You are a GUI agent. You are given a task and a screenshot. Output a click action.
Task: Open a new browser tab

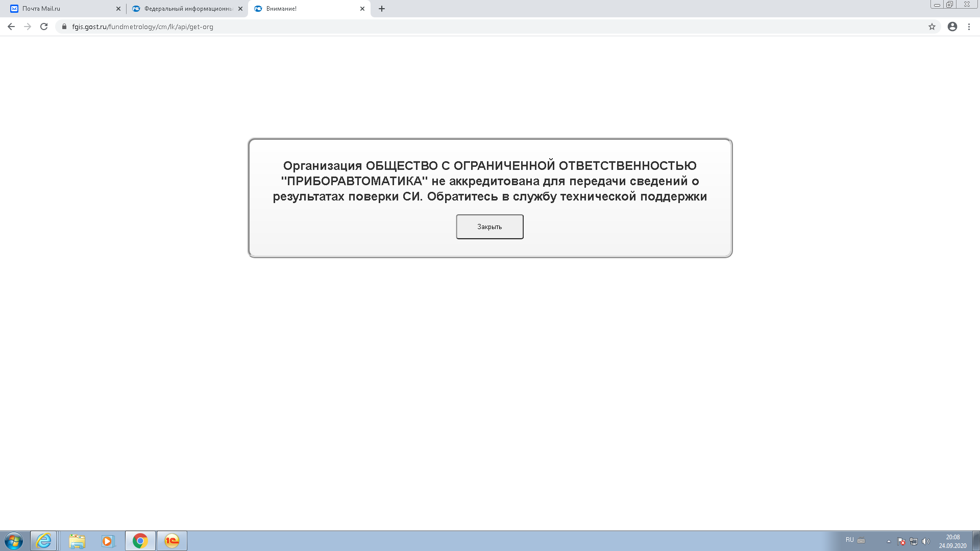click(x=382, y=9)
